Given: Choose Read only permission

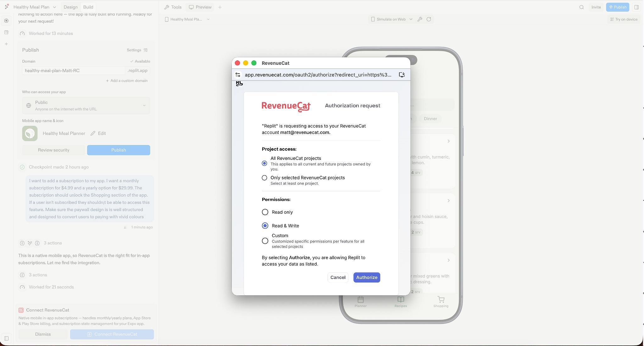Looking at the screenshot, I should point(265,212).
